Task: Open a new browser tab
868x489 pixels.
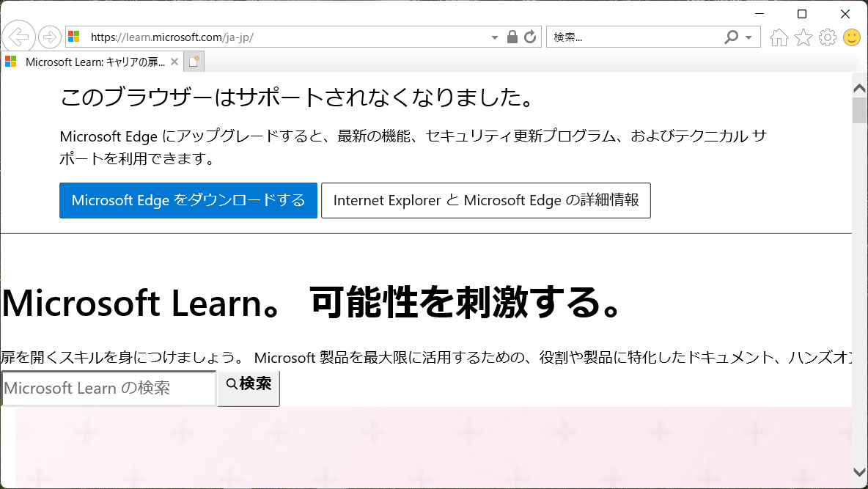Action: tap(192, 62)
